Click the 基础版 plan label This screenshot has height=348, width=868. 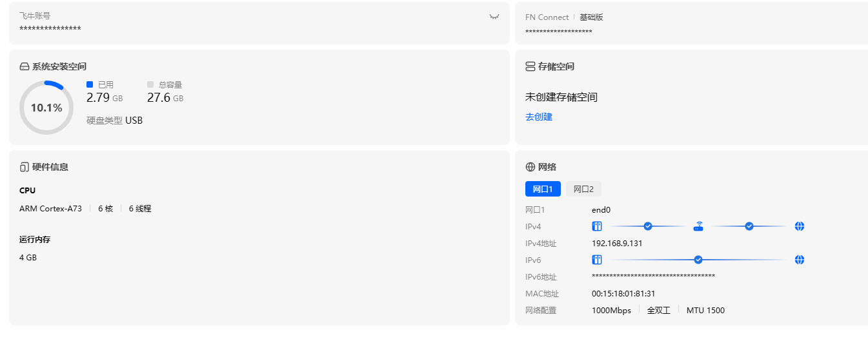[x=591, y=17]
